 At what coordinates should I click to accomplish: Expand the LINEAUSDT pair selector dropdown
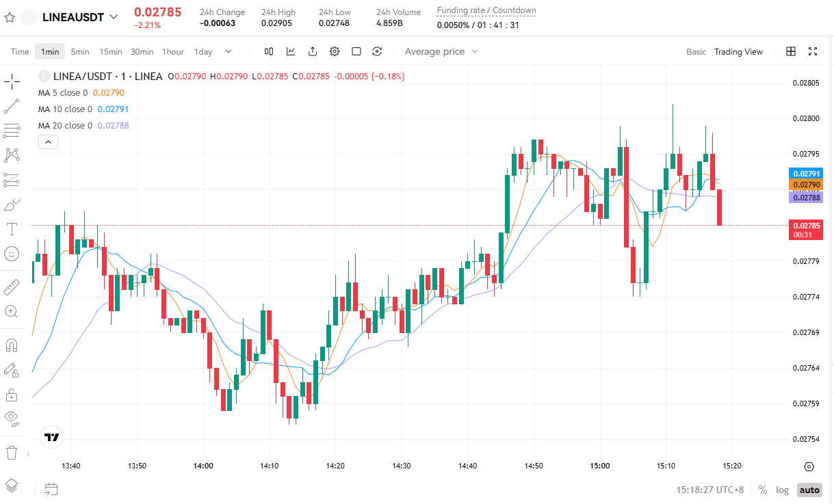(x=114, y=17)
